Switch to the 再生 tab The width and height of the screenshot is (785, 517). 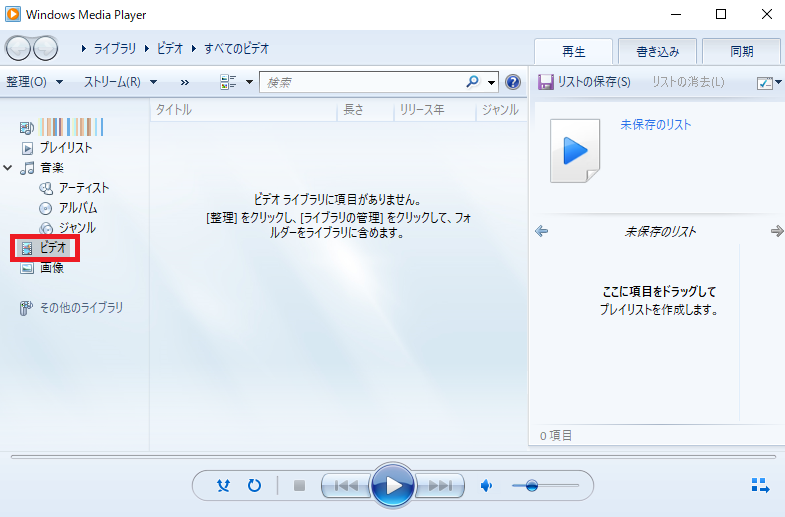point(573,52)
